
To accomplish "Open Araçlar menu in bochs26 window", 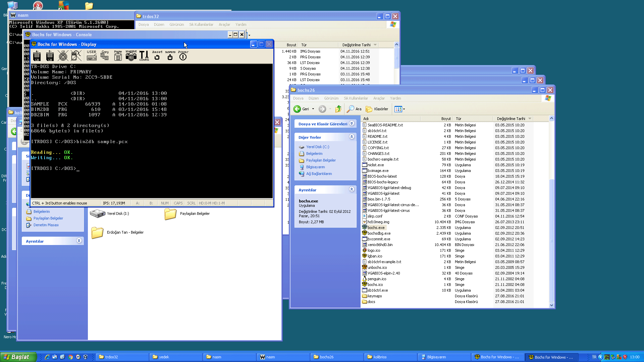I will tap(379, 98).
